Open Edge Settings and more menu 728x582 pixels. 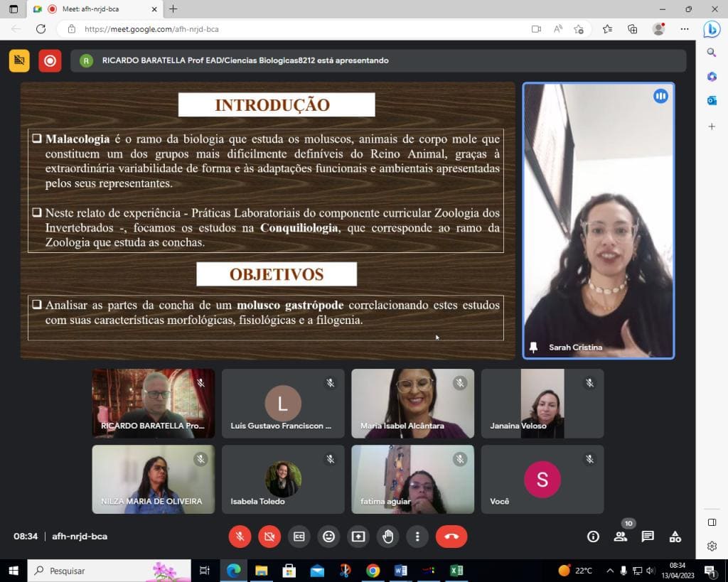(685, 29)
